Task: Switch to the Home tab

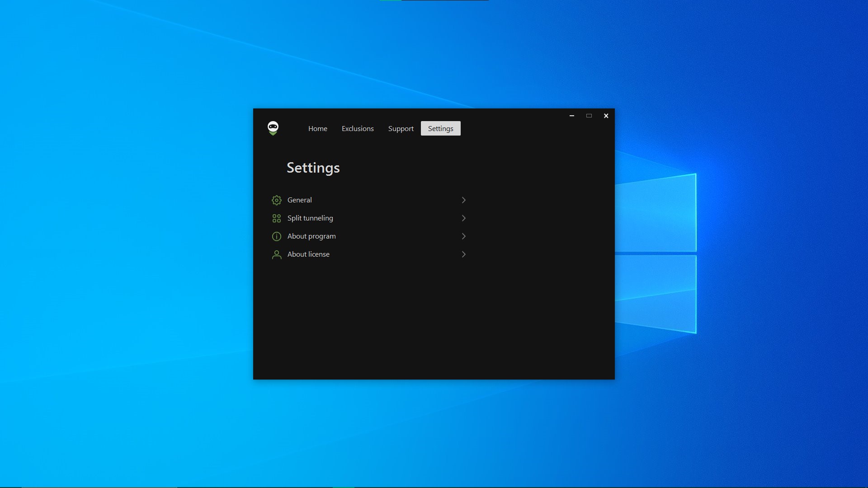Action: tap(318, 129)
